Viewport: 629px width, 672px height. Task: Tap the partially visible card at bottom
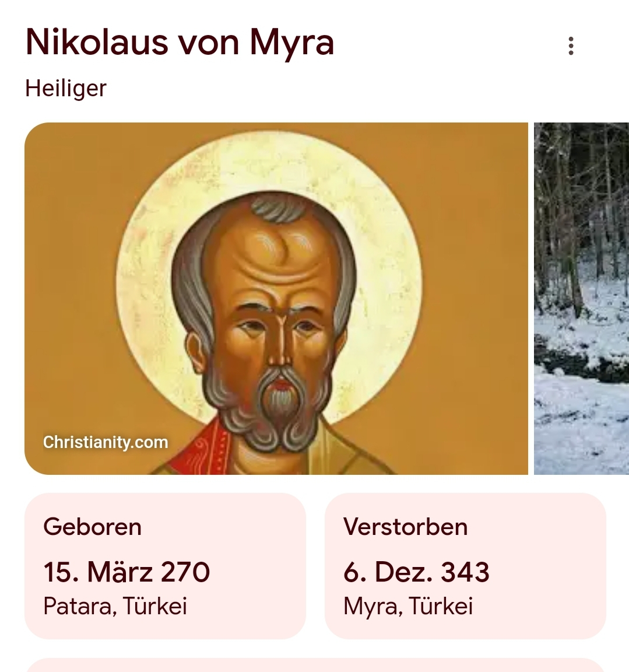tap(315, 666)
